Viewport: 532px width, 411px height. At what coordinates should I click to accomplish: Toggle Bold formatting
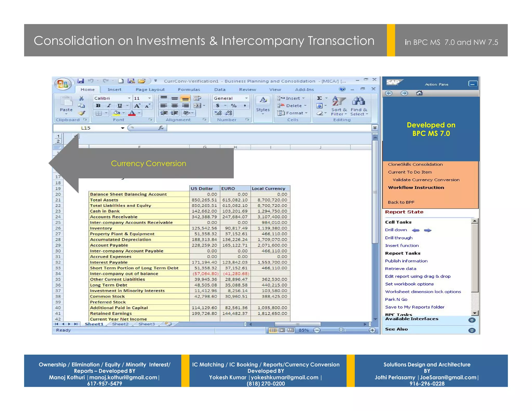98,105
